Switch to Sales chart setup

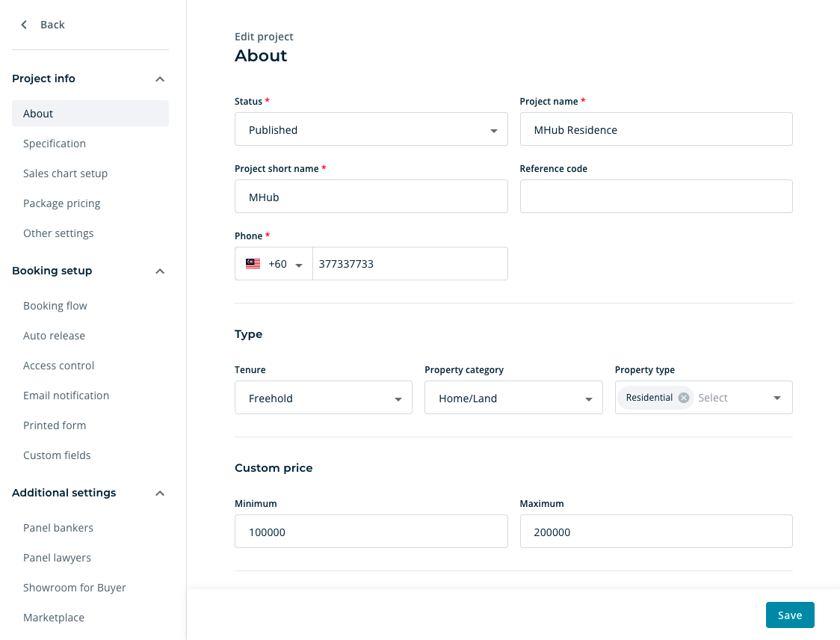coord(65,173)
